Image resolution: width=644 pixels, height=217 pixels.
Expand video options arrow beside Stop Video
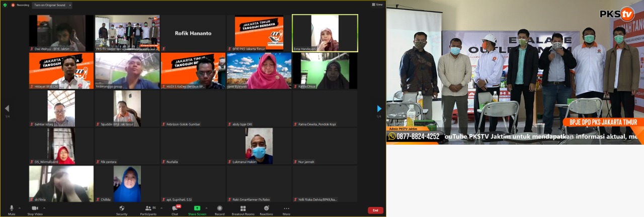[44, 207]
